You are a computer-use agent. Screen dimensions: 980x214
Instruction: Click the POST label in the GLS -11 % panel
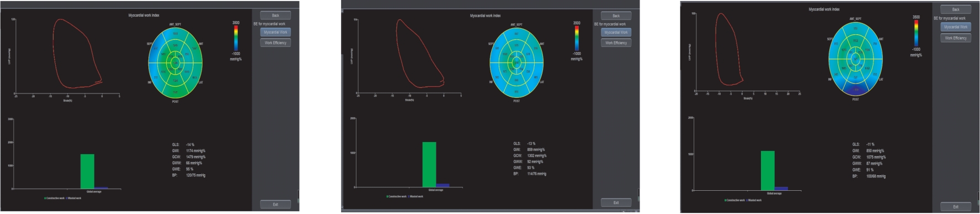pyautogui.click(x=855, y=100)
